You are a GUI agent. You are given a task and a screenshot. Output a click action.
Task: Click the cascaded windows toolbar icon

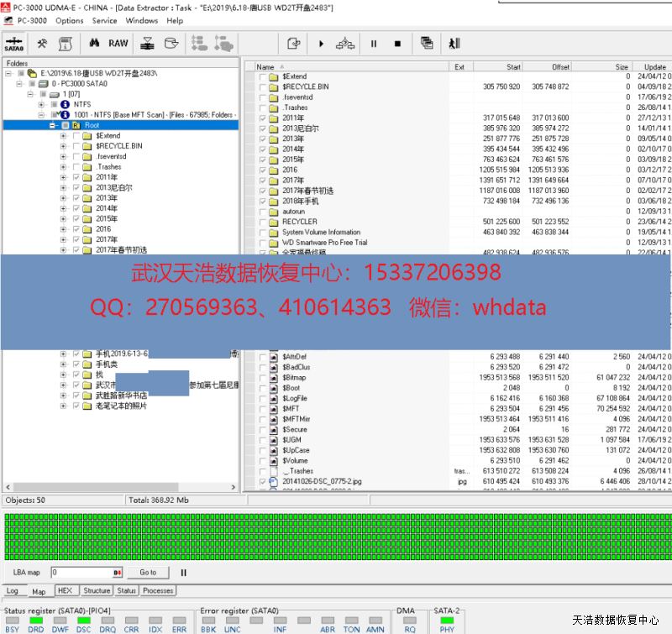coord(428,44)
